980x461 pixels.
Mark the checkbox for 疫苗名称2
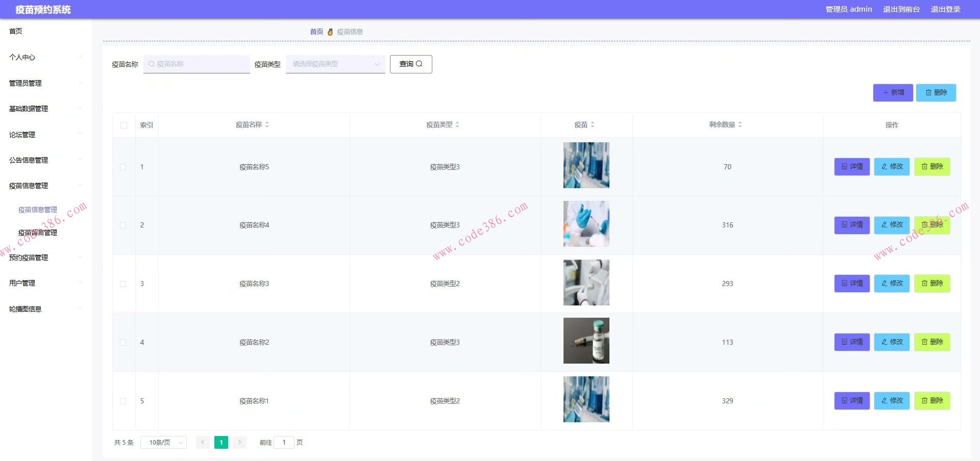(123, 342)
